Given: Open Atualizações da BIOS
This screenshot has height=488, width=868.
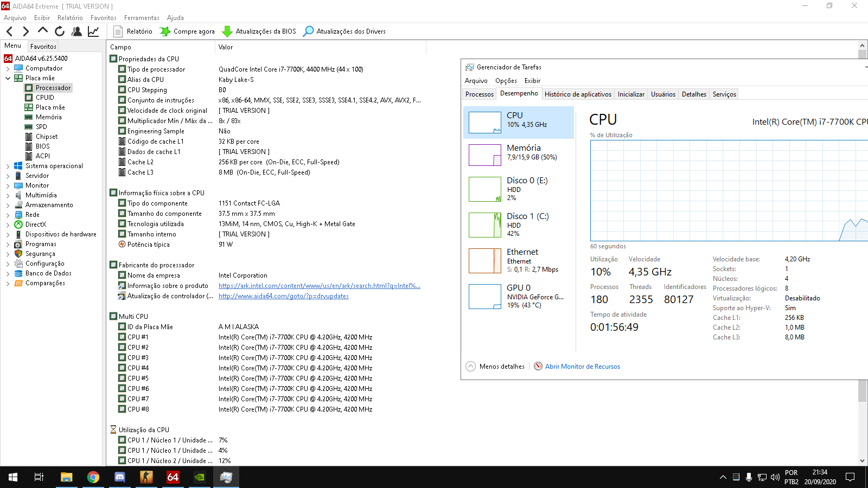Looking at the screenshot, I should pos(259,31).
